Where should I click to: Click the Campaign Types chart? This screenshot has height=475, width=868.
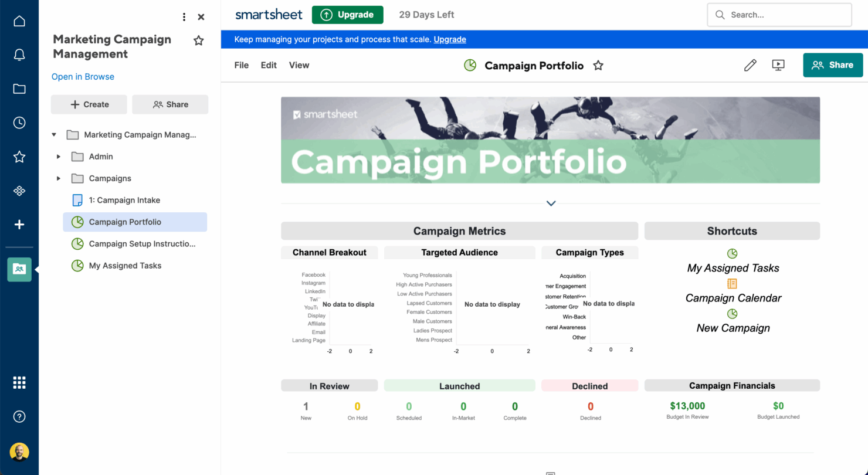(x=589, y=312)
